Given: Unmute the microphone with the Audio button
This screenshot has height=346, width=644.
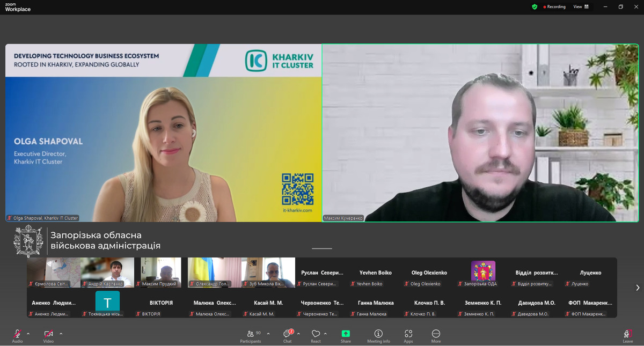Looking at the screenshot, I should coord(17,336).
